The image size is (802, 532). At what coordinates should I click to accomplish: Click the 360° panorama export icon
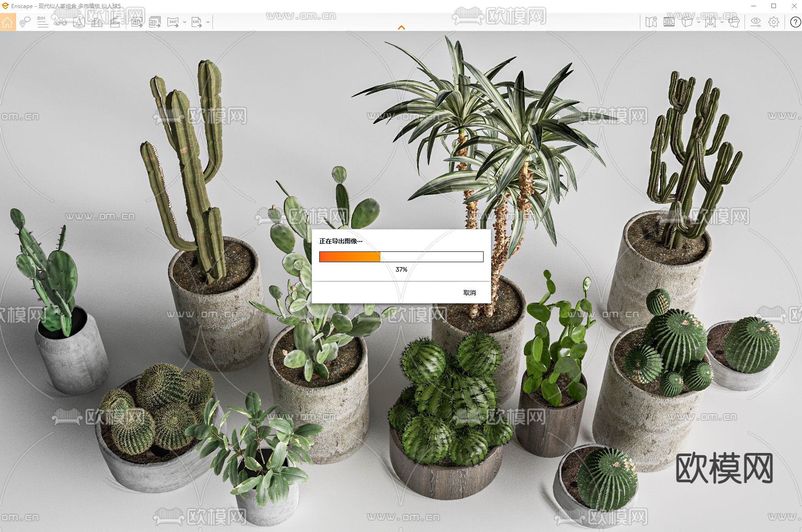[173, 22]
